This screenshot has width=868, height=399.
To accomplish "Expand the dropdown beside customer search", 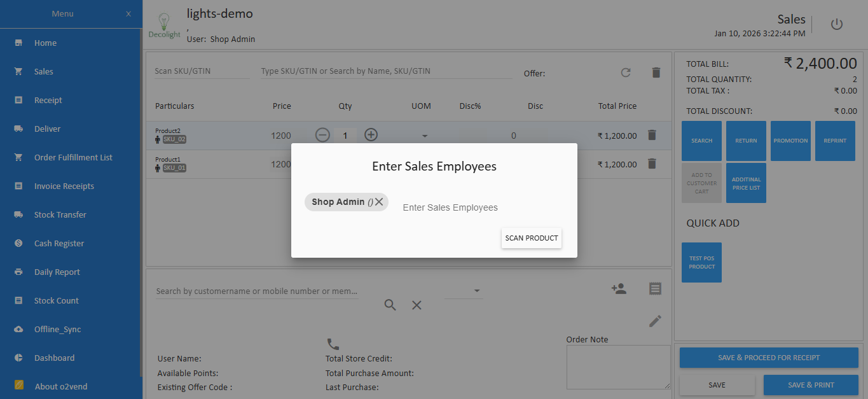I will pyautogui.click(x=476, y=291).
